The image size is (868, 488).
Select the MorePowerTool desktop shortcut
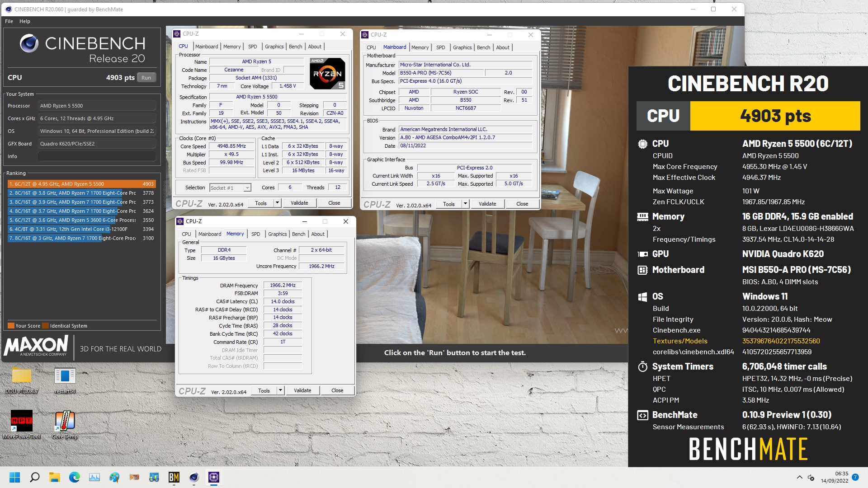[x=21, y=424]
